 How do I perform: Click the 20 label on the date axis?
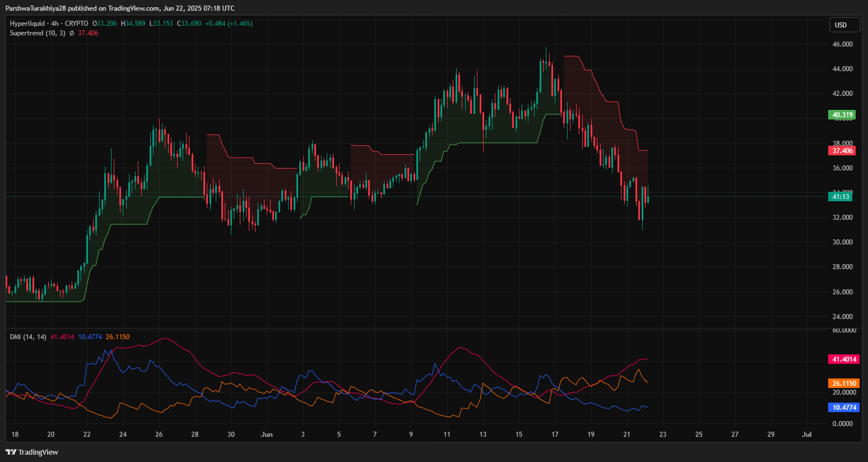tap(51, 435)
